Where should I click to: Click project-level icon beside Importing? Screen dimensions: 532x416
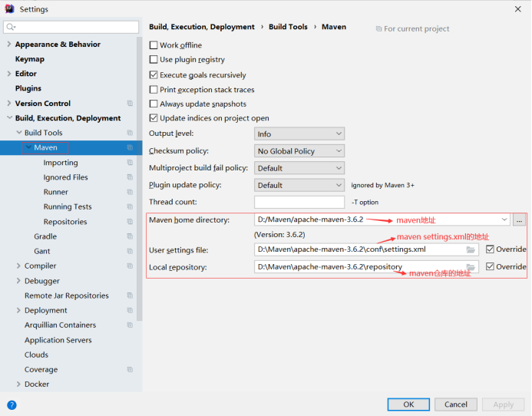tap(130, 163)
